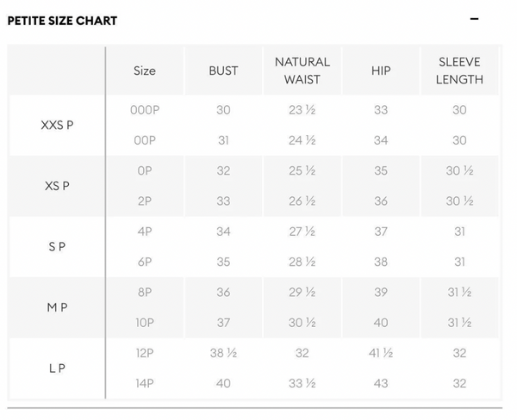Collapse the Petite Size Chart section
The height and width of the screenshot is (420, 517).
[x=474, y=19]
